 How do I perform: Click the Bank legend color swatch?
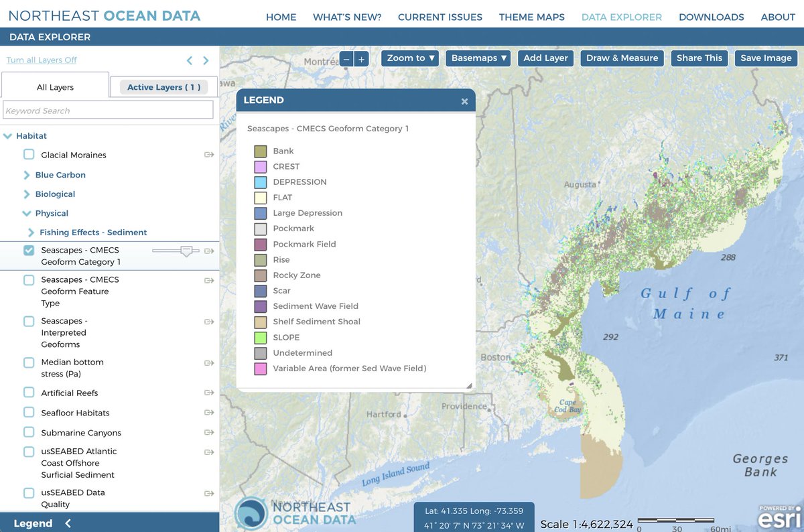tap(261, 151)
